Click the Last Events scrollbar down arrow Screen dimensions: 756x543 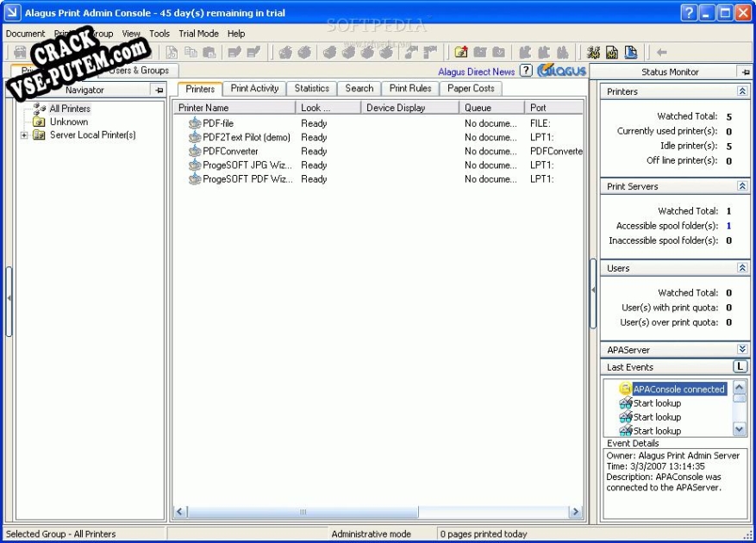(x=738, y=430)
